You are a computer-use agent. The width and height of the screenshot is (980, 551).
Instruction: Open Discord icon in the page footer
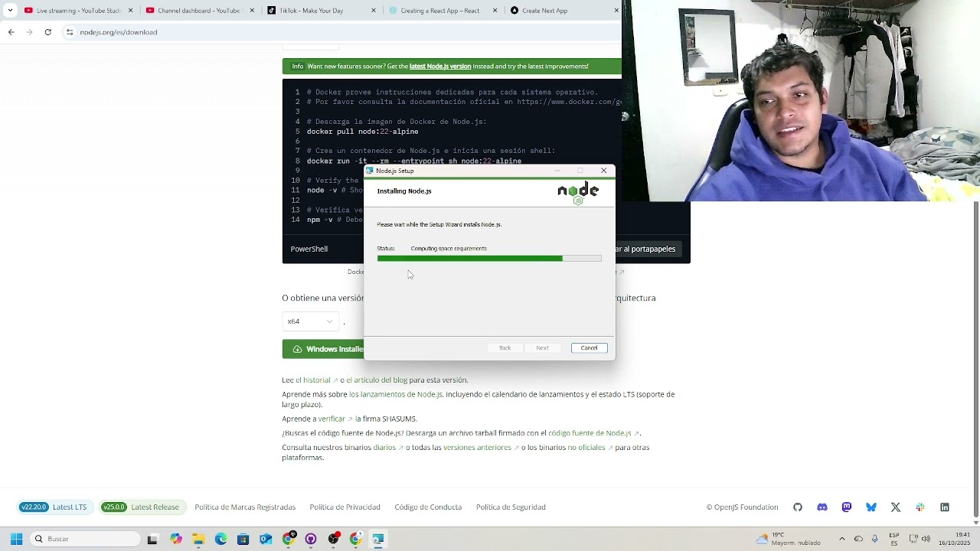tap(822, 507)
